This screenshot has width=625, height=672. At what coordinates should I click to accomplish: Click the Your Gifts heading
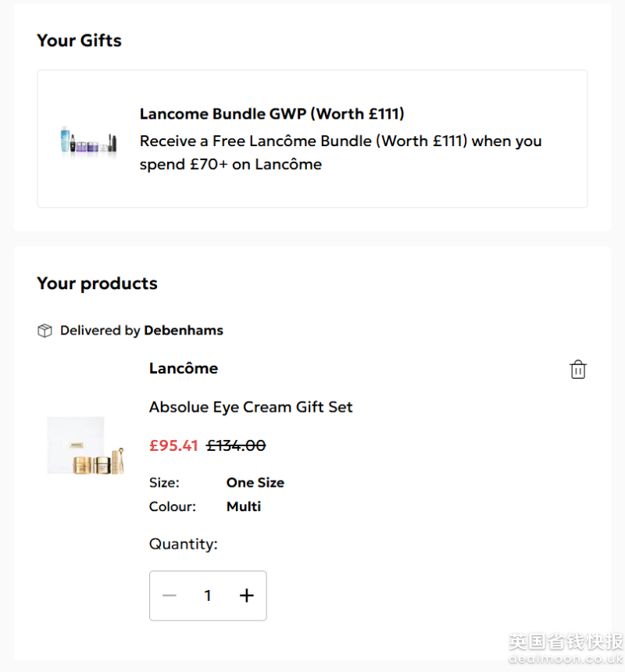tap(80, 41)
